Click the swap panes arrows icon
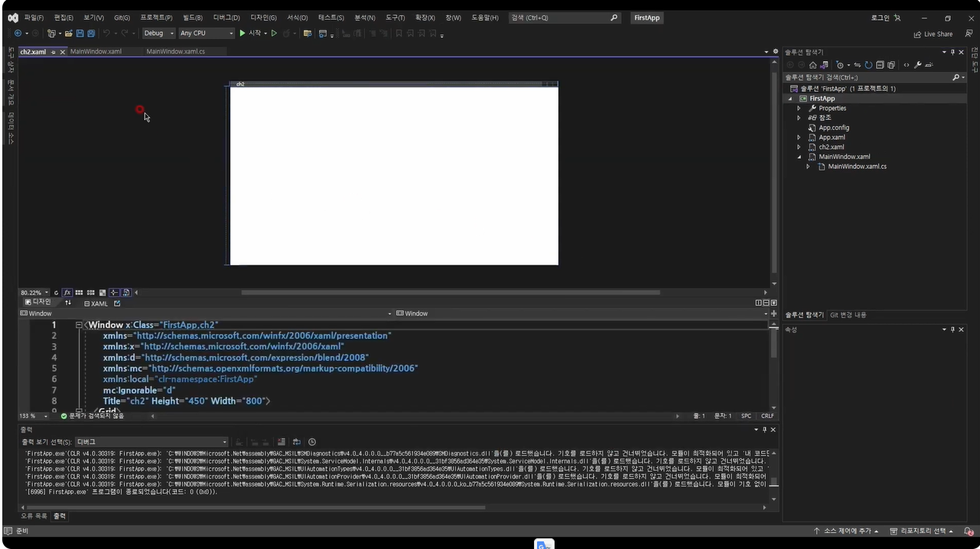 [x=68, y=304]
